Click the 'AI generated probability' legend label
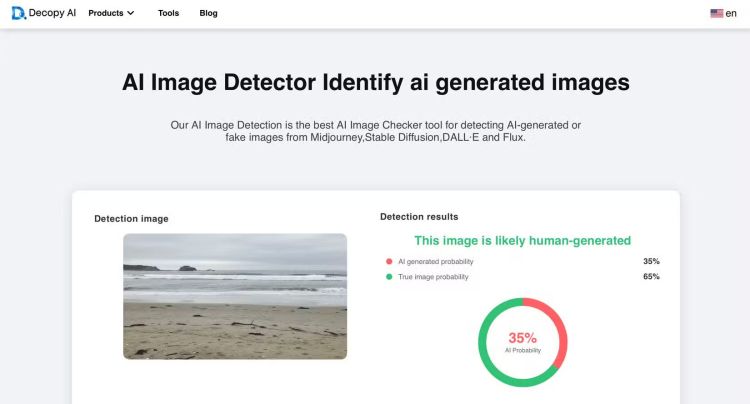This screenshot has width=750, height=404. coord(435,261)
